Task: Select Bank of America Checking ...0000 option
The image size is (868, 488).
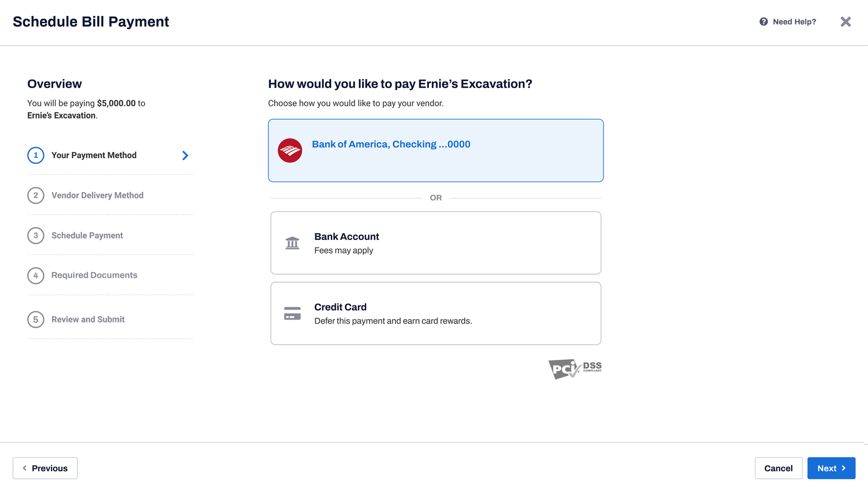Action: [x=436, y=150]
